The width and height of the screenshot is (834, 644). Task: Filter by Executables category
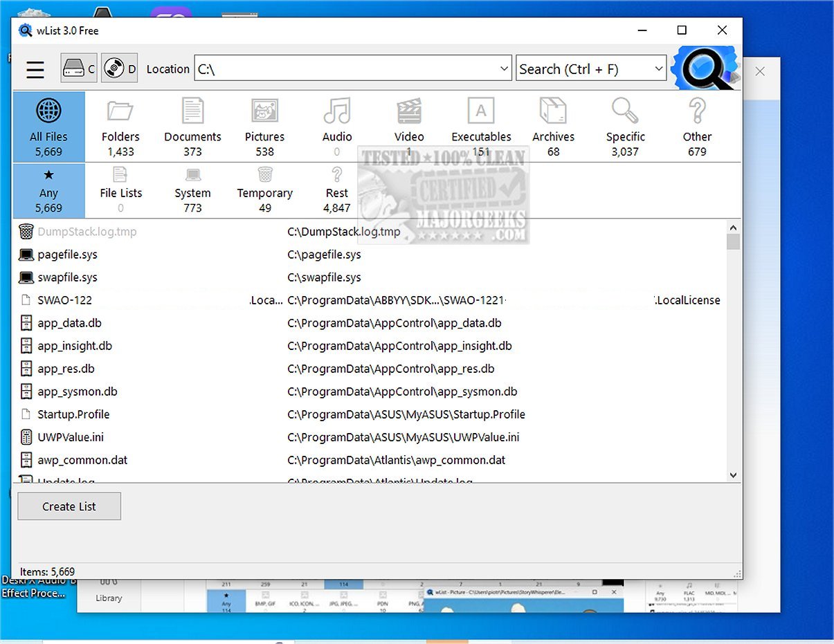pyautogui.click(x=481, y=127)
